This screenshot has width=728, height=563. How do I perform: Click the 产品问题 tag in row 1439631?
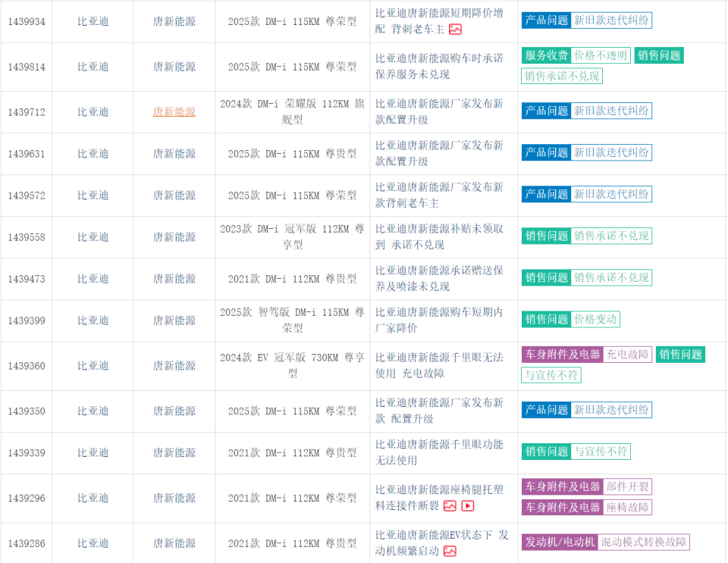pos(547,152)
